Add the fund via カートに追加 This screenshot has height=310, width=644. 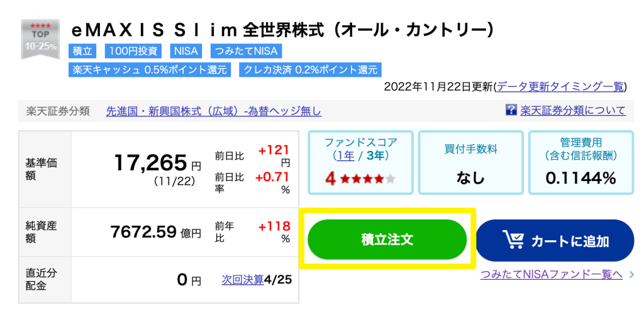coord(554,241)
